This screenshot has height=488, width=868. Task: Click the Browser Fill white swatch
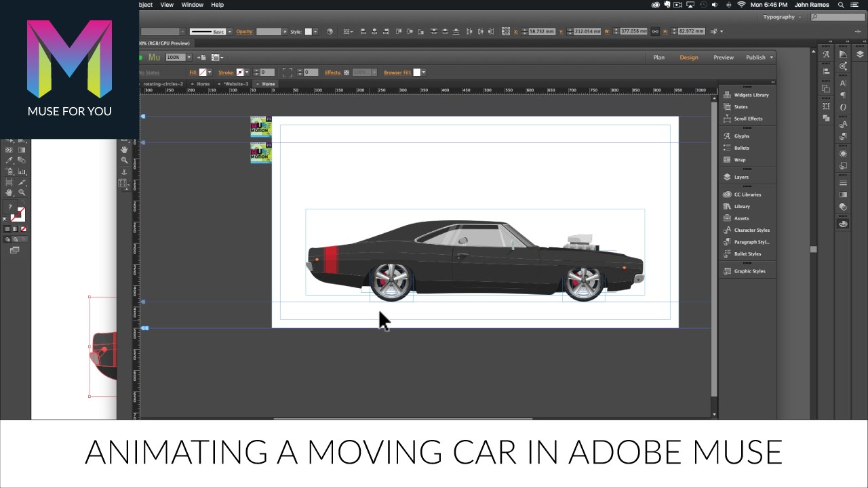tap(417, 73)
